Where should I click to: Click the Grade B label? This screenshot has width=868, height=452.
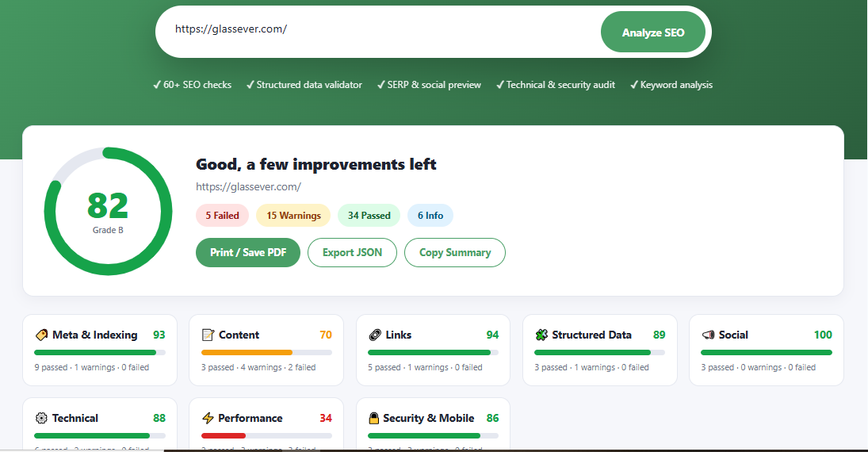(x=108, y=230)
